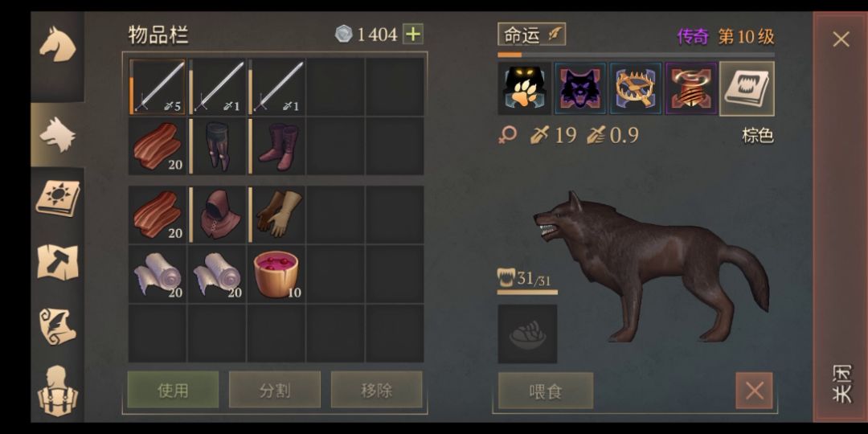
Task: Open the backpack character icon
Action: [x=58, y=391]
